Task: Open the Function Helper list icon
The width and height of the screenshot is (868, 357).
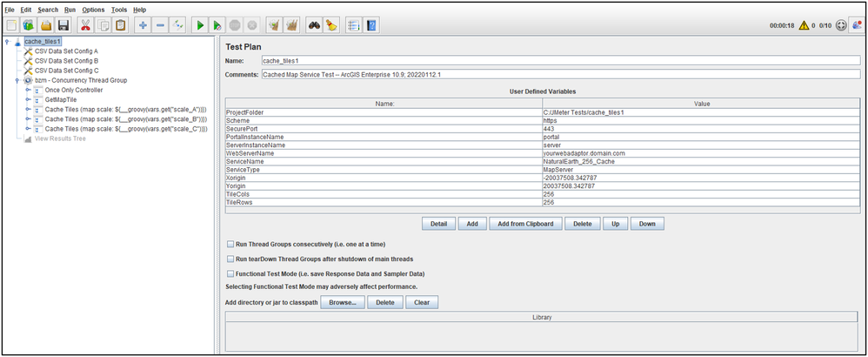Action: 353,25
